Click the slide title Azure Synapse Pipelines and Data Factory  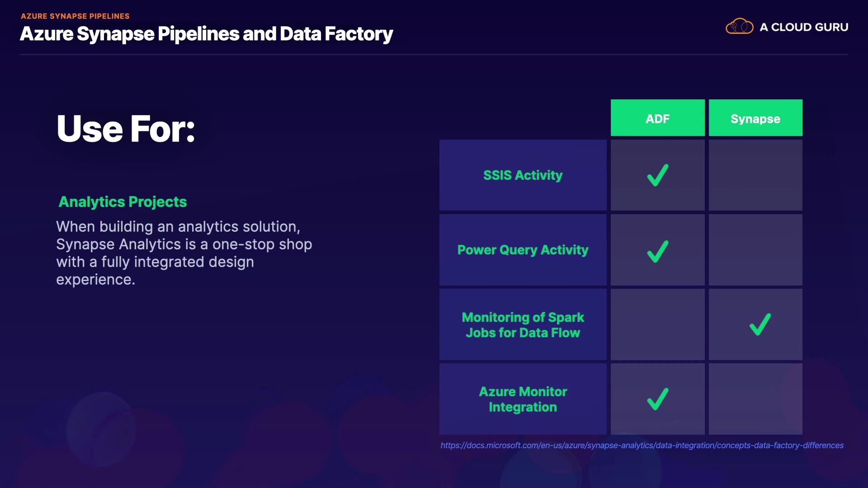pos(206,34)
